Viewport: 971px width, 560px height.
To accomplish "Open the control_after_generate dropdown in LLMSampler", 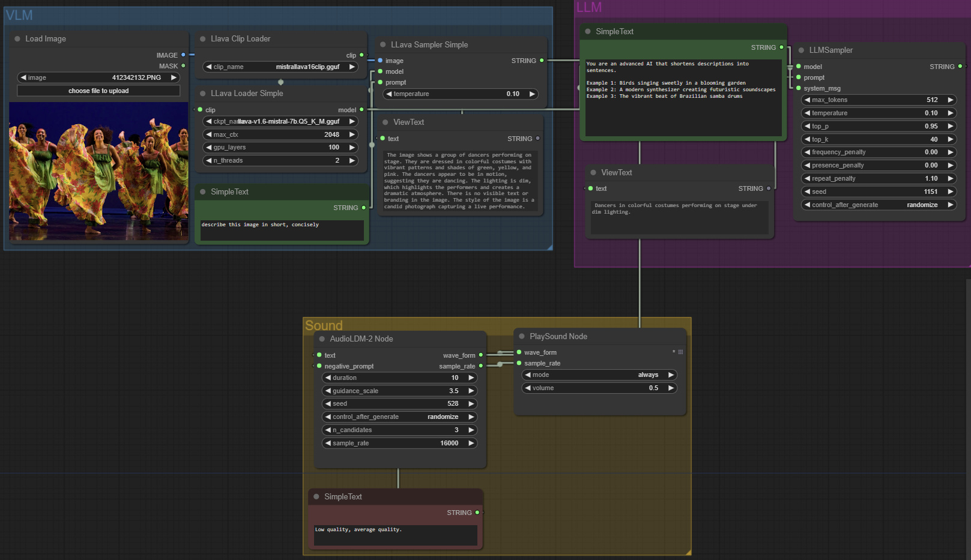I will tap(879, 204).
